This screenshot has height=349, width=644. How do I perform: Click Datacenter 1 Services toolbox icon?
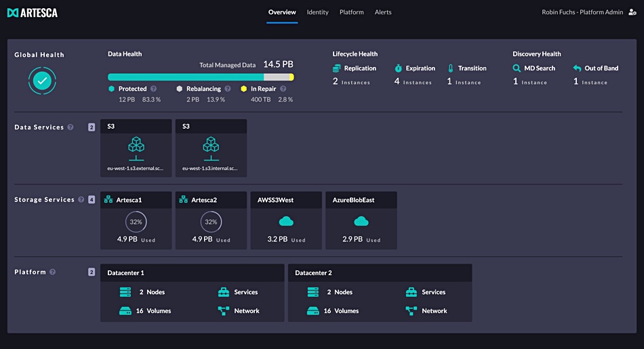[224, 292]
